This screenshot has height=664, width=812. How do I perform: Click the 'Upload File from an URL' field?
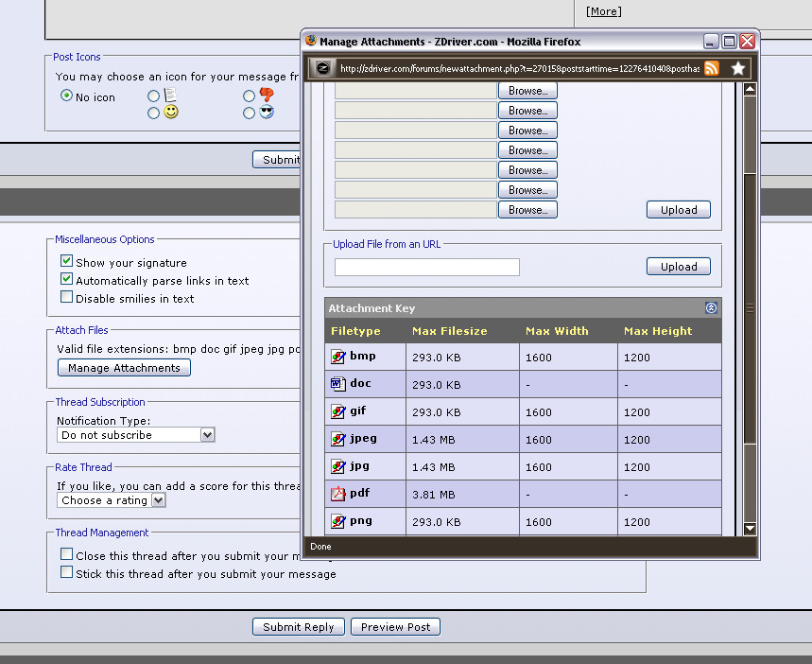(x=427, y=268)
